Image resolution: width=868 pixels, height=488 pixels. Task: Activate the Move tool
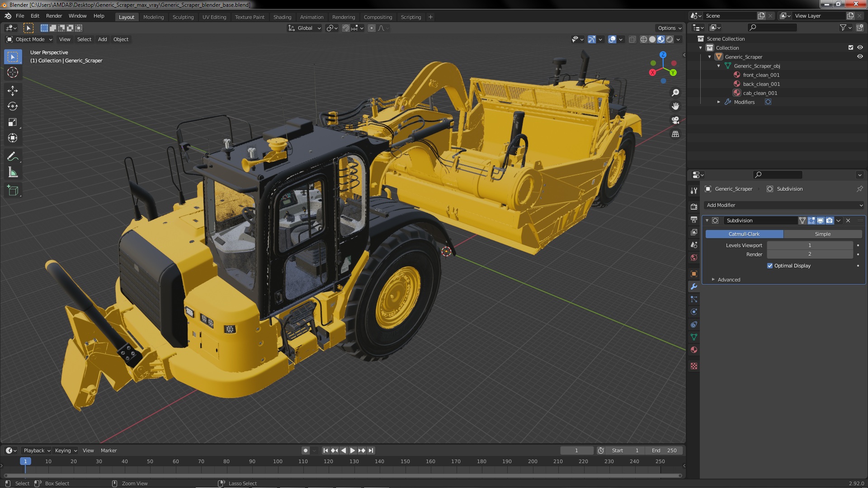pos(13,91)
